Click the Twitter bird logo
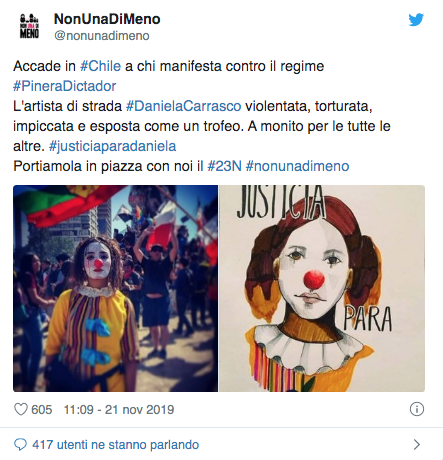The width and height of the screenshot is (443, 460). 416,20
